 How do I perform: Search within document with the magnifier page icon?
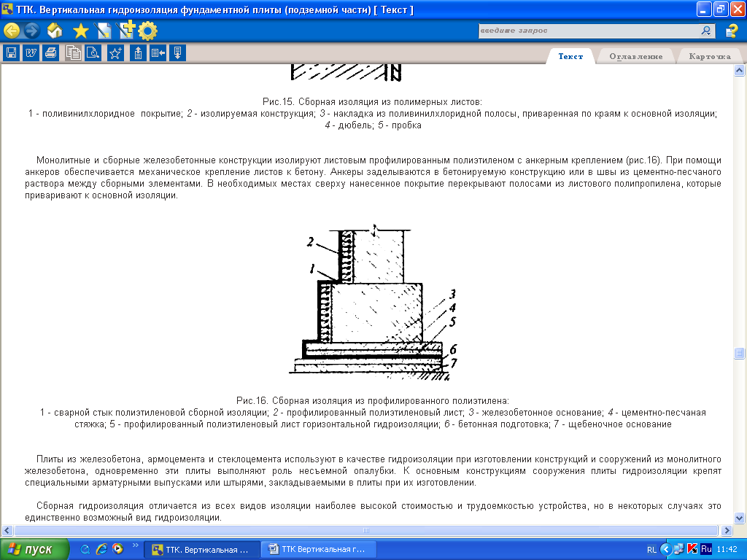pos(93,52)
